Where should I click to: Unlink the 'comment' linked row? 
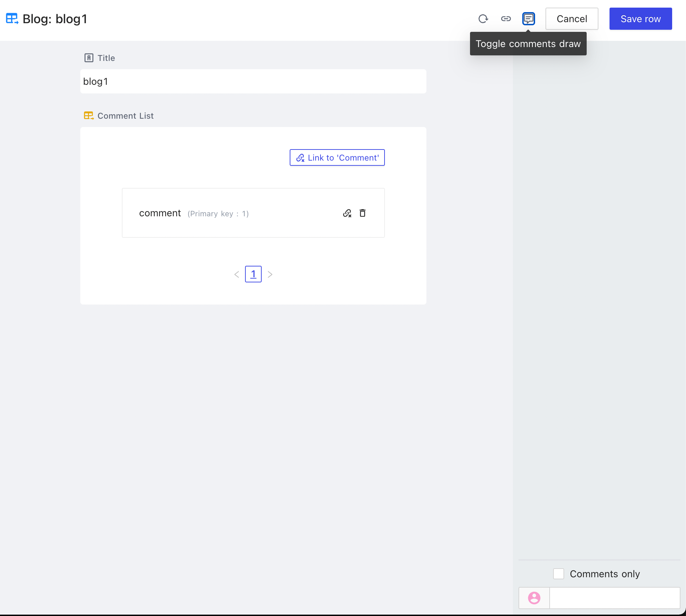click(347, 213)
